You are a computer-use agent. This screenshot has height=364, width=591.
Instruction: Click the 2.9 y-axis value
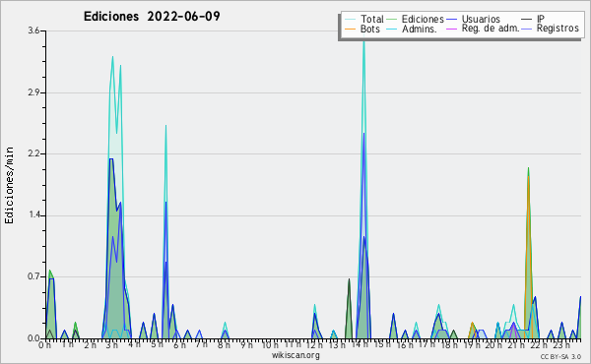[x=33, y=92]
